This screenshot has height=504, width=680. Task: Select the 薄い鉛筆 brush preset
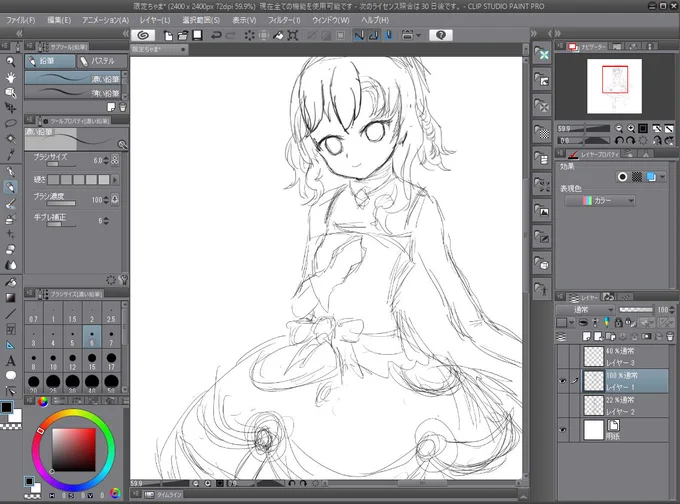72,92
